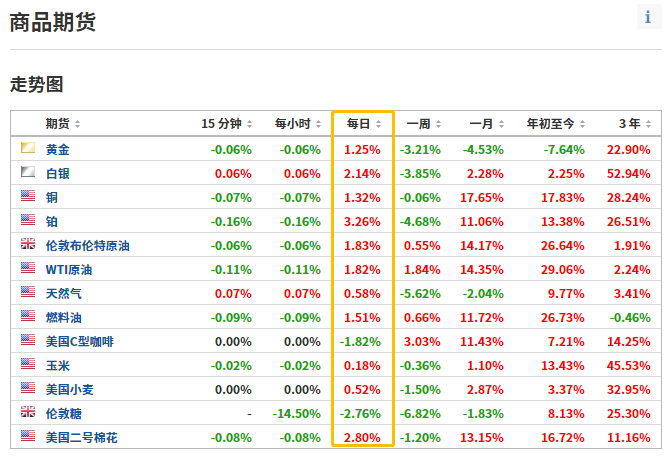The width and height of the screenshot is (672, 459).
Task: Sort by the 每日 column header
Action: [363, 124]
